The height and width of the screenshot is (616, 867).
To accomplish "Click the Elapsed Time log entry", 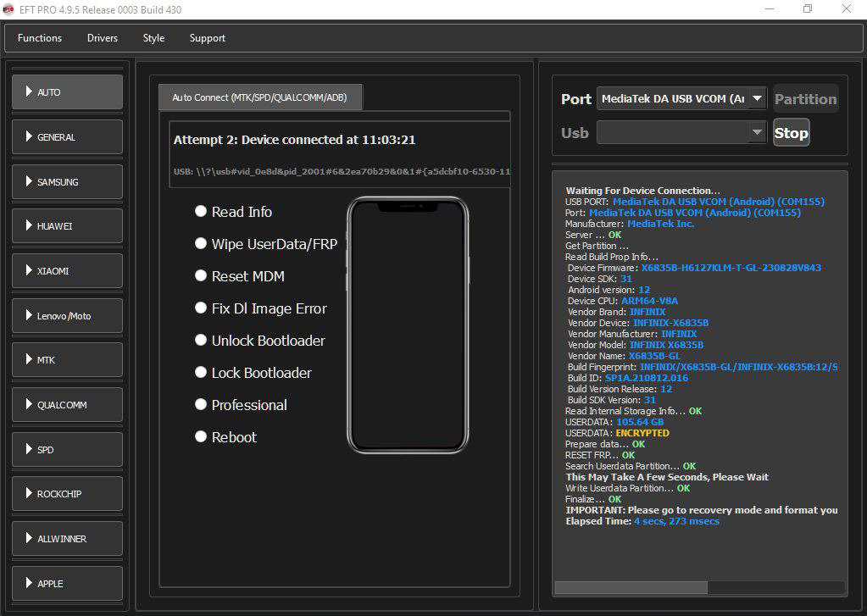I will (x=642, y=521).
